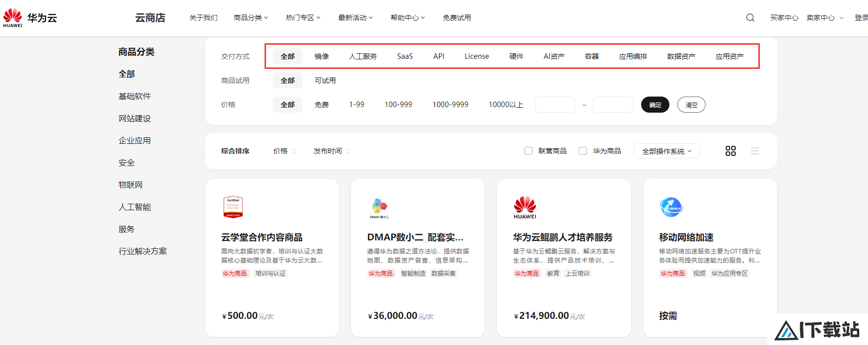
Task: Click the 云学堂合作内容商品 certificate icon
Action: [233, 207]
